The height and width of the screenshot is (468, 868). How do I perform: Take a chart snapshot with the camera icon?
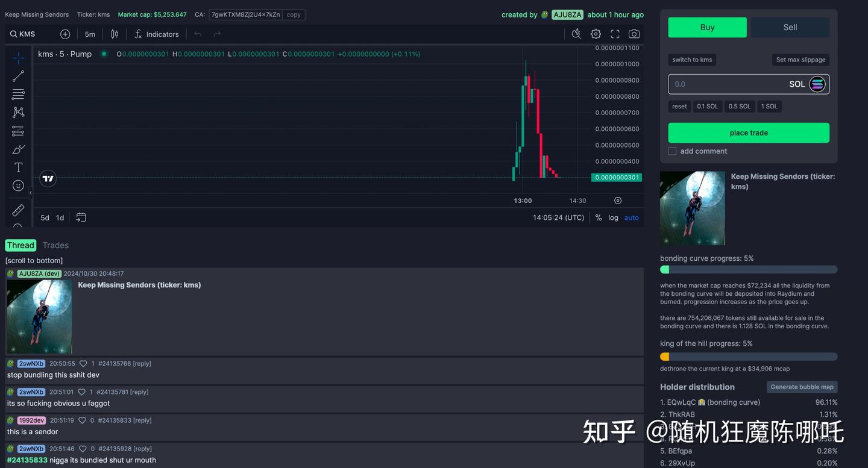pos(634,34)
